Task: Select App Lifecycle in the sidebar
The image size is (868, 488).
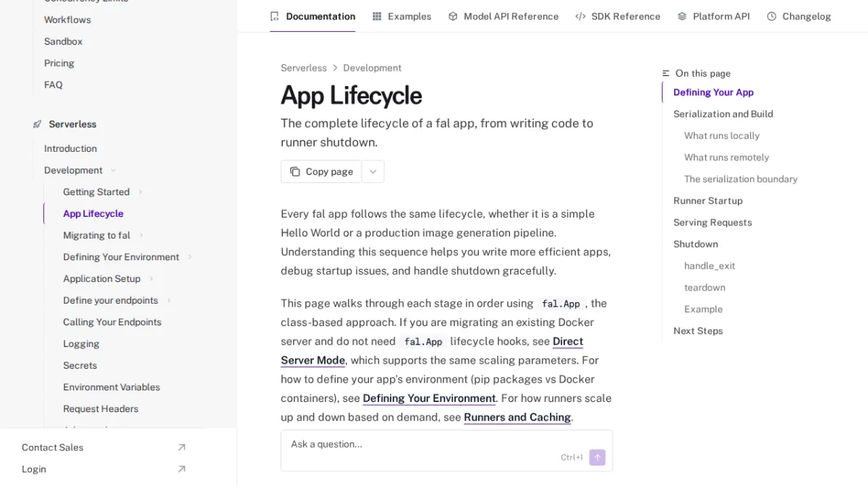Action: [x=93, y=213]
